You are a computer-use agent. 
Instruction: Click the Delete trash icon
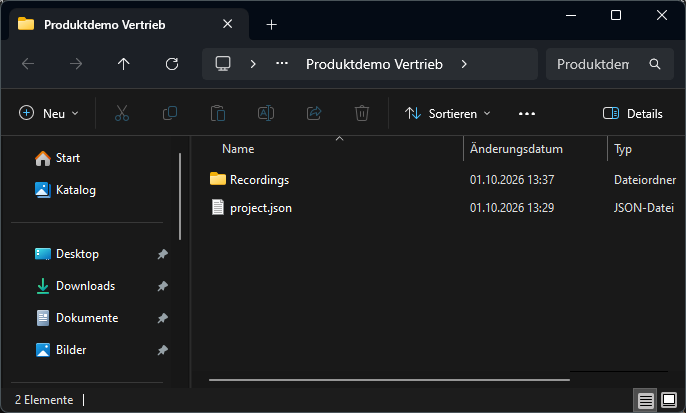(362, 113)
